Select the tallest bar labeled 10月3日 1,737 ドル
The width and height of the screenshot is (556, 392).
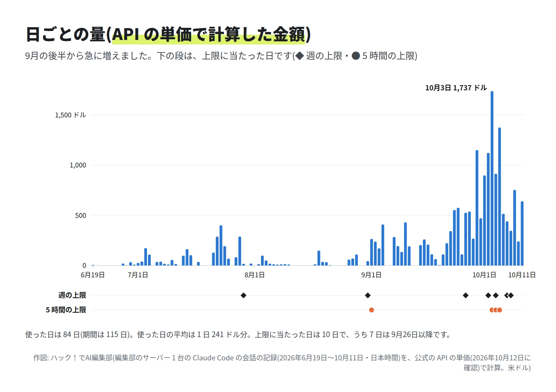coord(492,178)
